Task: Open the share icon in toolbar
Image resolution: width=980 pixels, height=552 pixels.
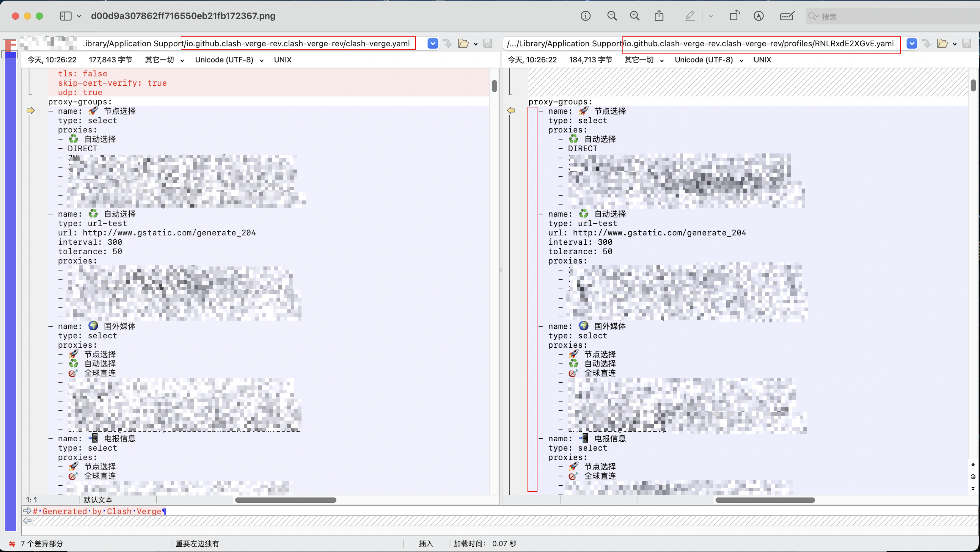Action: click(659, 16)
